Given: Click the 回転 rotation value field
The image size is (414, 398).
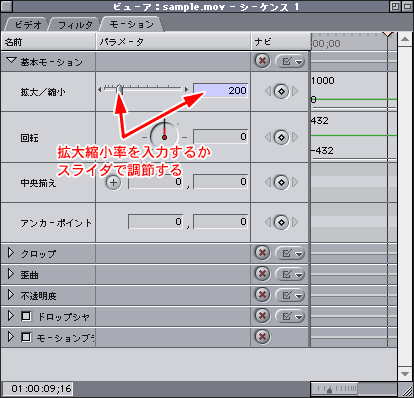Looking at the screenshot, I should click(x=221, y=137).
